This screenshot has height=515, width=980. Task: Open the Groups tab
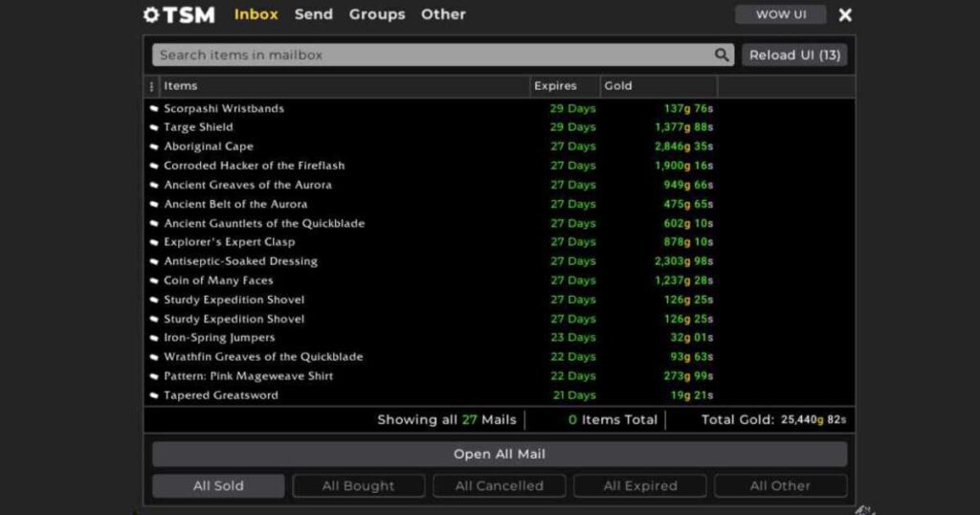click(377, 14)
